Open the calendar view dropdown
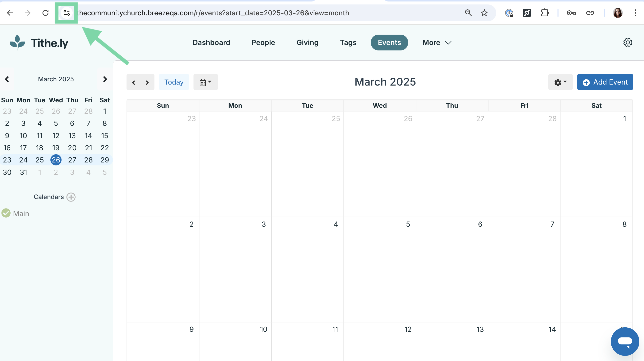Image resolution: width=644 pixels, height=361 pixels. coord(206,82)
